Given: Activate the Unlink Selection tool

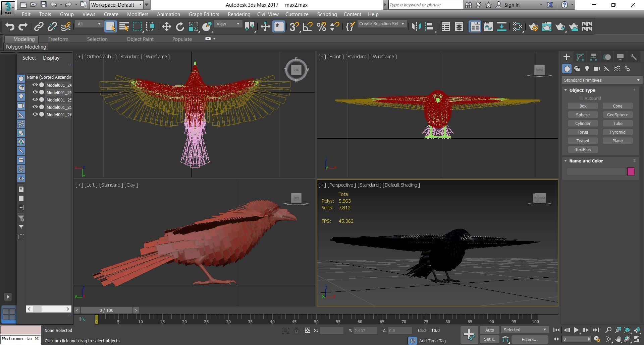Looking at the screenshot, I should tap(52, 27).
